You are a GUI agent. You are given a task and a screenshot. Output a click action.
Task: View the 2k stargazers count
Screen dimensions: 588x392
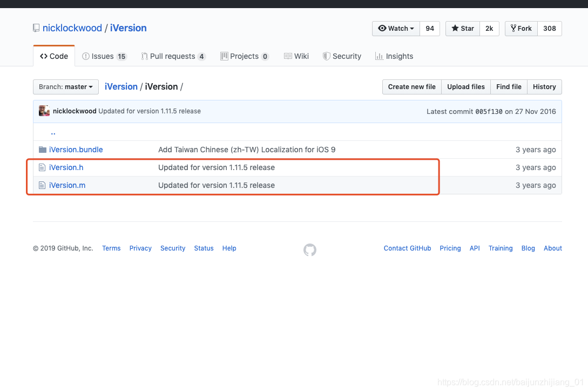pos(489,29)
